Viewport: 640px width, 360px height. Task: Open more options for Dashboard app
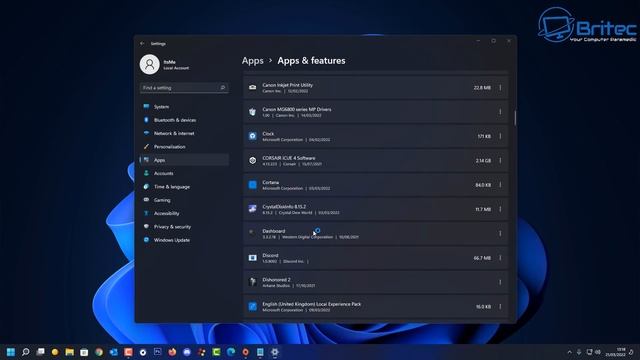tap(500, 233)
